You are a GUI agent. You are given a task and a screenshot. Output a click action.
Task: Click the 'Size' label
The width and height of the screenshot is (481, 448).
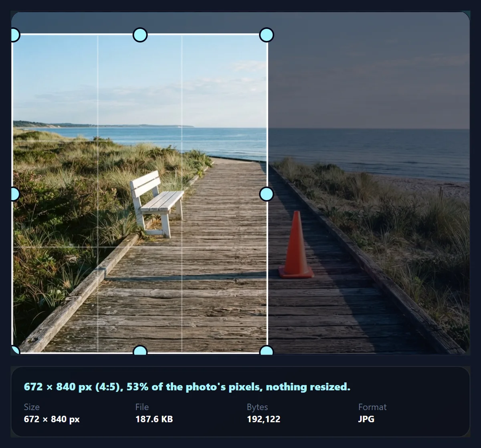[32, 407]
